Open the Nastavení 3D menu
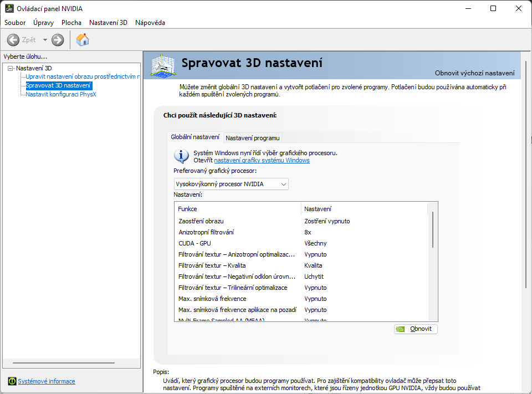Viewport: 532px width, 394px height. pos(108,23)
